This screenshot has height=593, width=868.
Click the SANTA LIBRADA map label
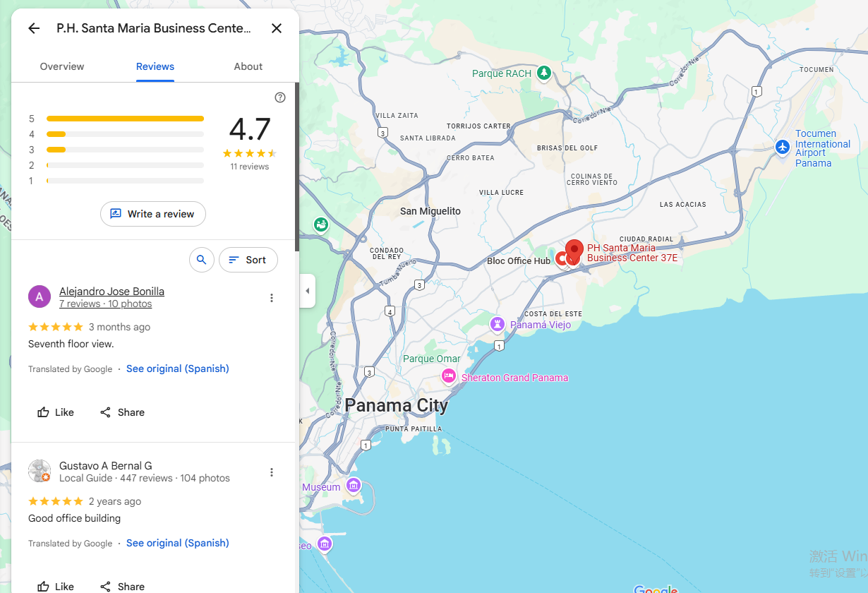[428, 138]
